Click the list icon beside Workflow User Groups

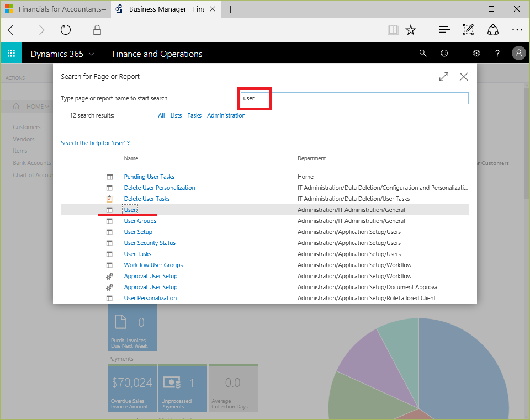coord(109,265)
